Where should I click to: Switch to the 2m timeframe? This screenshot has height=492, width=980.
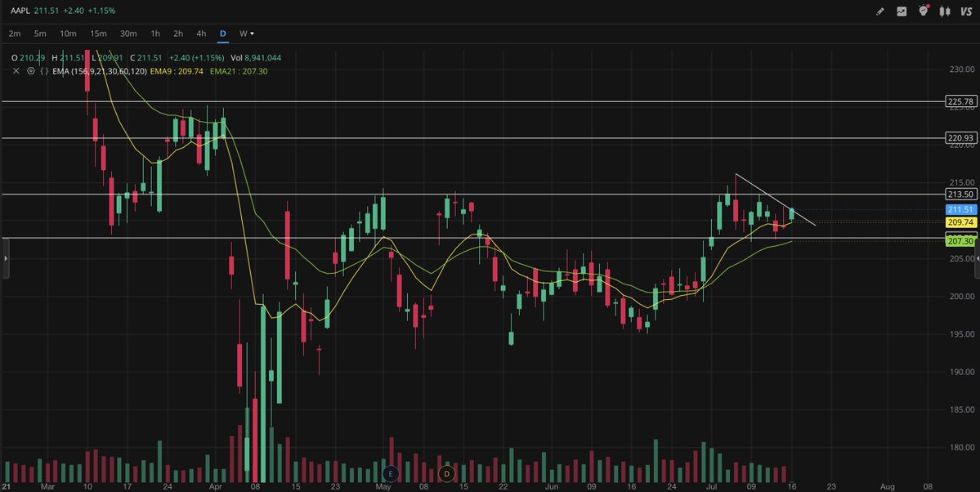[15, 34]
